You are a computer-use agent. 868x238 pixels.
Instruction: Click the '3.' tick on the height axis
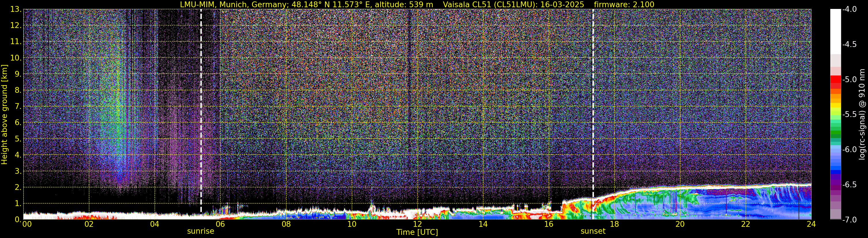pos(18,171)
